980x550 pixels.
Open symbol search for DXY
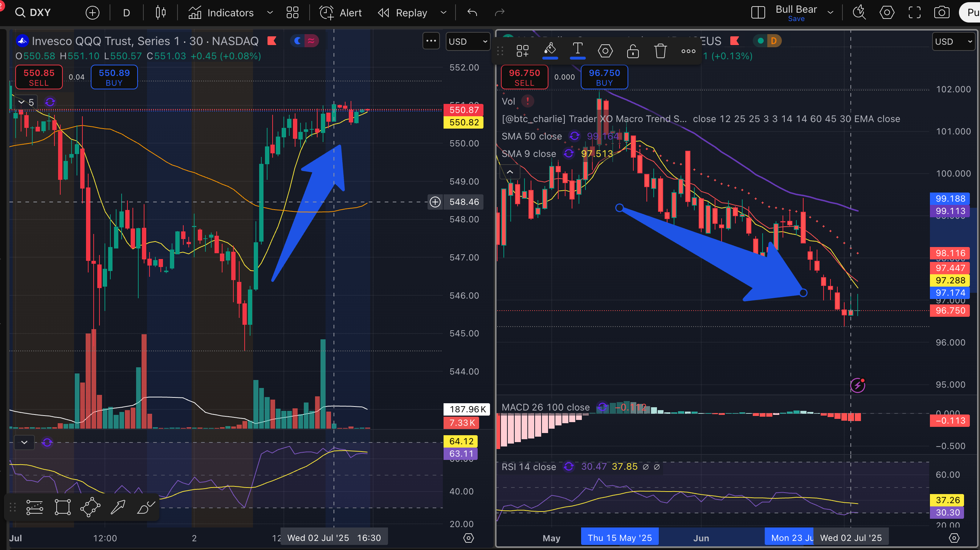33,13
